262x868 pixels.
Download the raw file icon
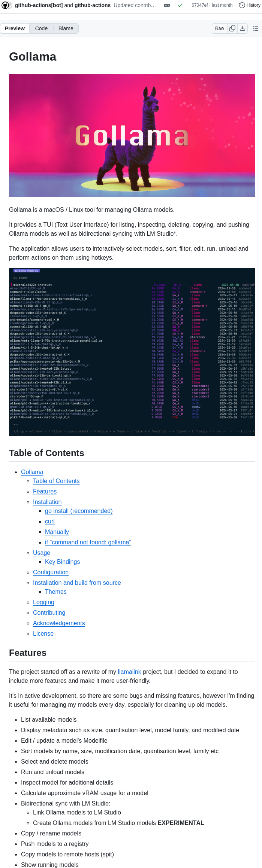(x=243, y=28)
